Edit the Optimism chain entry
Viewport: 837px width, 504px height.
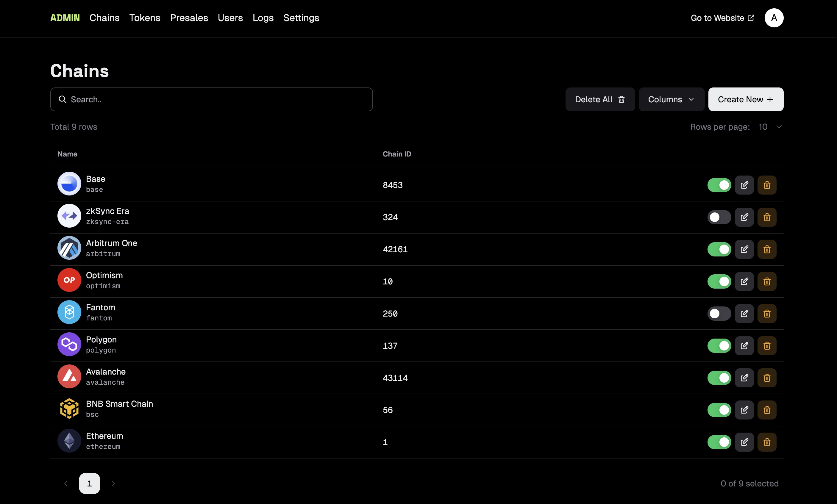744,281
